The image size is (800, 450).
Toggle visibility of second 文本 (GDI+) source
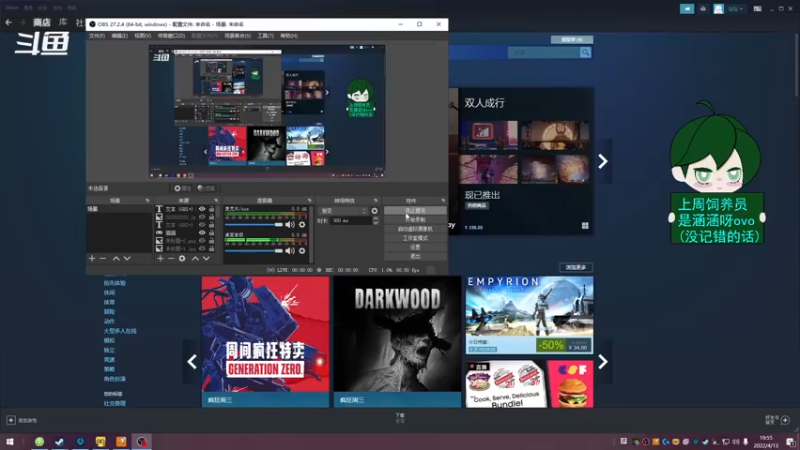click(202, 224)
